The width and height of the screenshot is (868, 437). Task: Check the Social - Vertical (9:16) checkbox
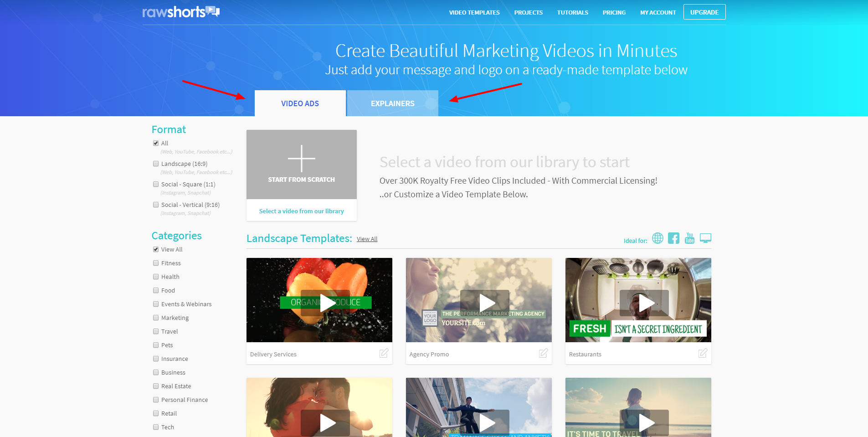click(156, 205)
